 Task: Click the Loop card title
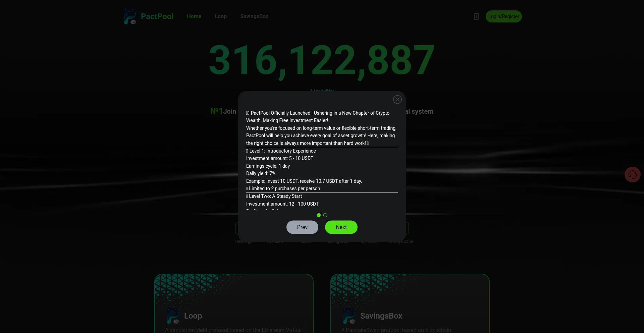193,316
